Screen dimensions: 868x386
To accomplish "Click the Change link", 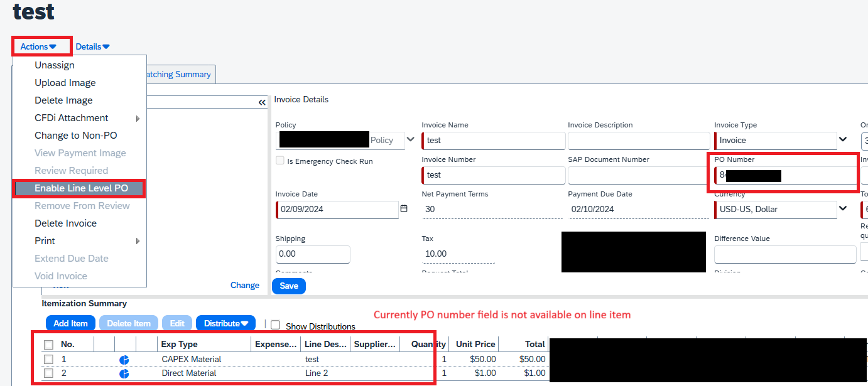I will [244, 285].
